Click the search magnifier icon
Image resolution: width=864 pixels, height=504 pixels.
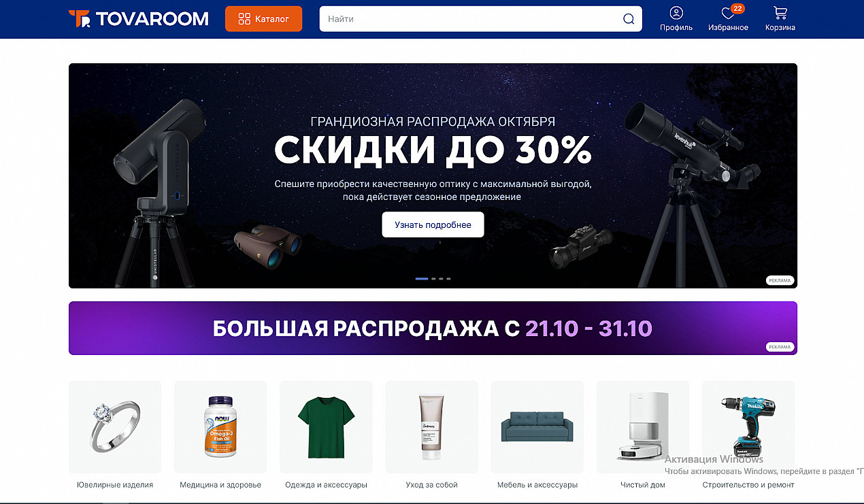pos(629,19)
